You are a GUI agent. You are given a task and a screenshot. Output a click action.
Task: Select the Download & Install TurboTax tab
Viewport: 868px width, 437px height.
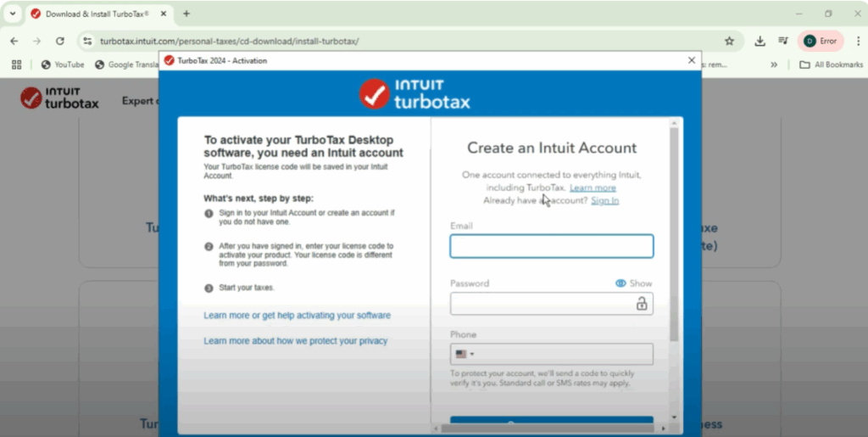[97, 14]
